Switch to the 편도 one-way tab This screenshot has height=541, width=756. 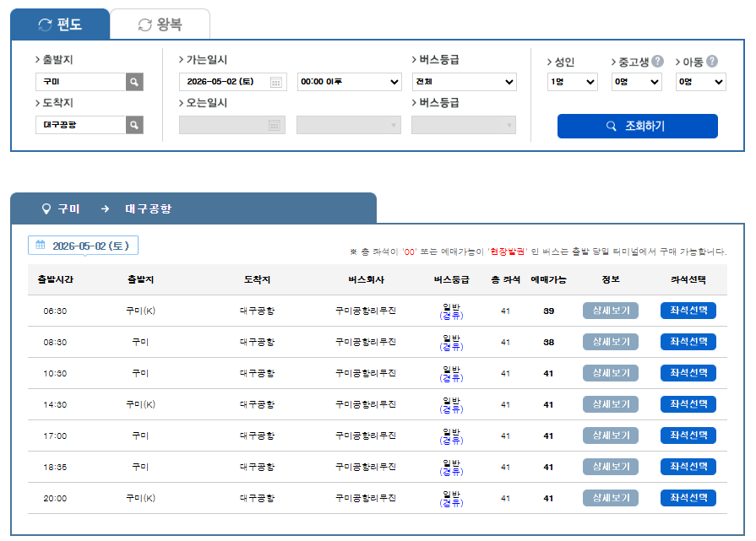click(x=60, y=24)
